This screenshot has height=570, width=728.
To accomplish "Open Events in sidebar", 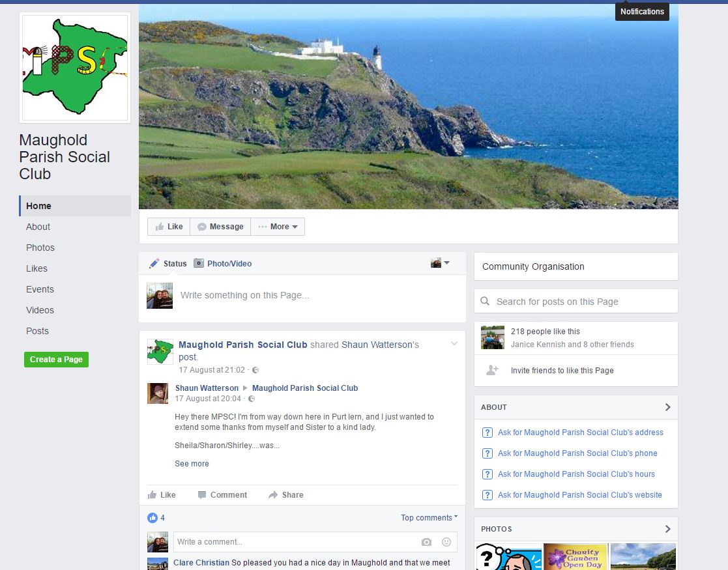I will pyautogui.click(x=40, y=289).
